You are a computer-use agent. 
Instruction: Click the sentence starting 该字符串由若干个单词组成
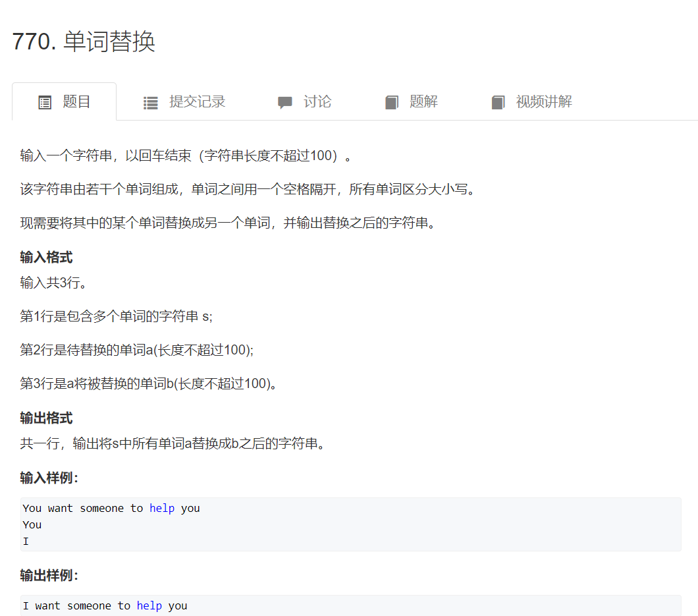pos(247,189)
